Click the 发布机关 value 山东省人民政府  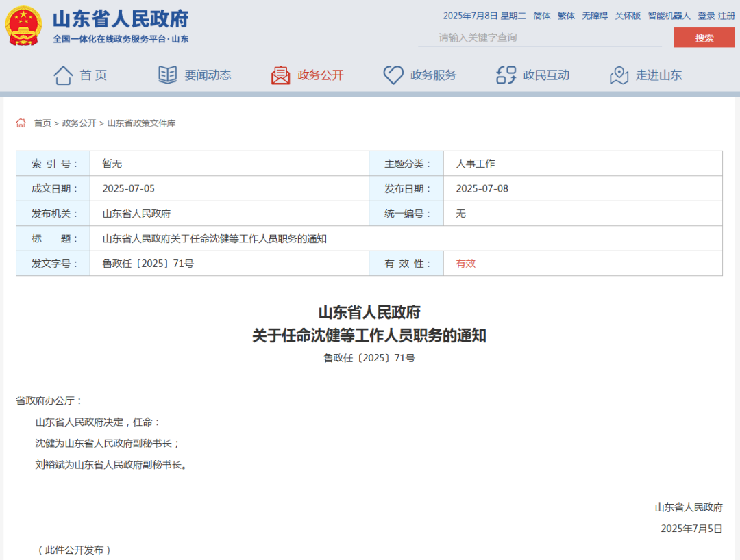pyautogui.click(x=136, y=214)
